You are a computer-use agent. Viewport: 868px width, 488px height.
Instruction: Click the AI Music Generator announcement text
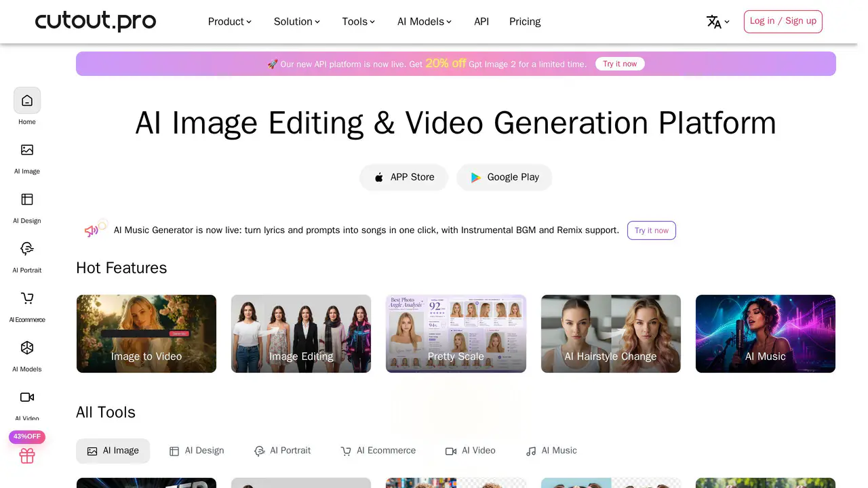(366, 230)
